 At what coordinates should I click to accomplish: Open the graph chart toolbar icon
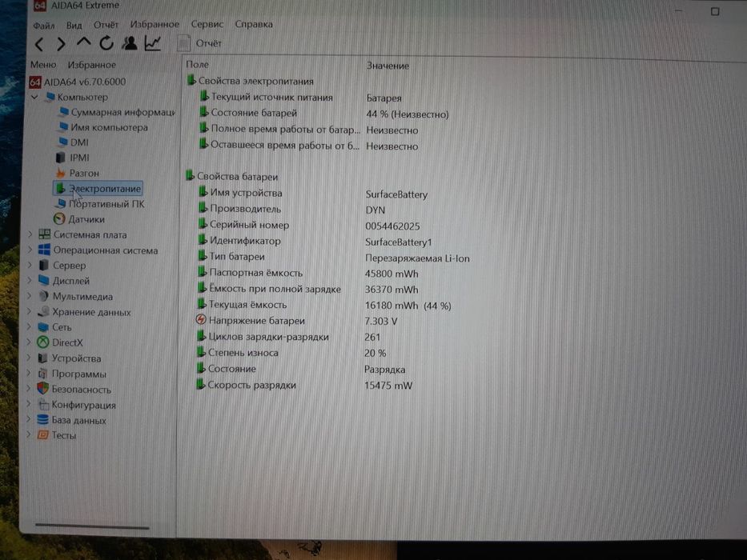[152, 43]
